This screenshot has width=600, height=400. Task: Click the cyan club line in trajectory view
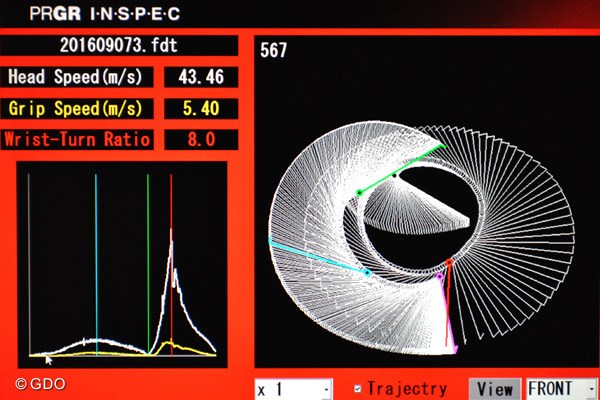coord(320,256)
